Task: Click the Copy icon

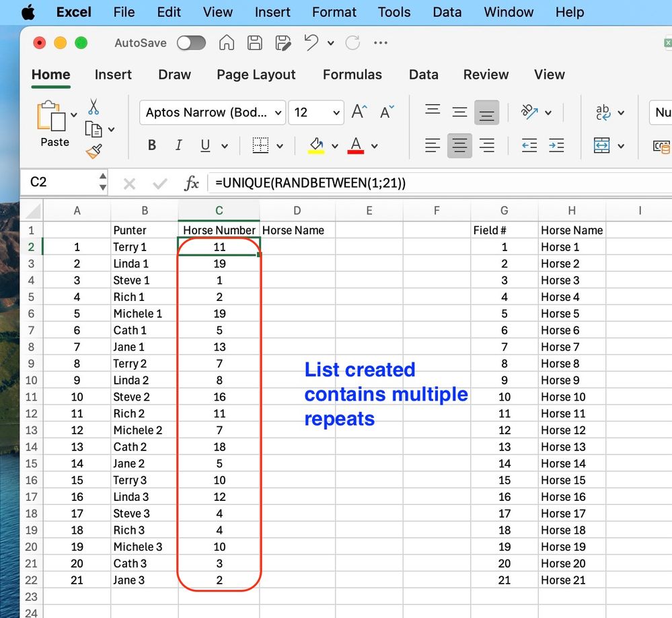Action: pos(94,129)
